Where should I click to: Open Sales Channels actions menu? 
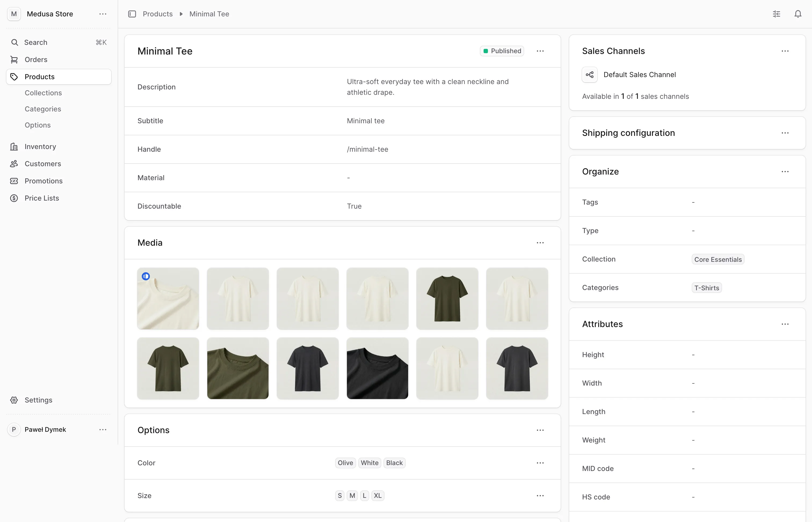point(785,51)
